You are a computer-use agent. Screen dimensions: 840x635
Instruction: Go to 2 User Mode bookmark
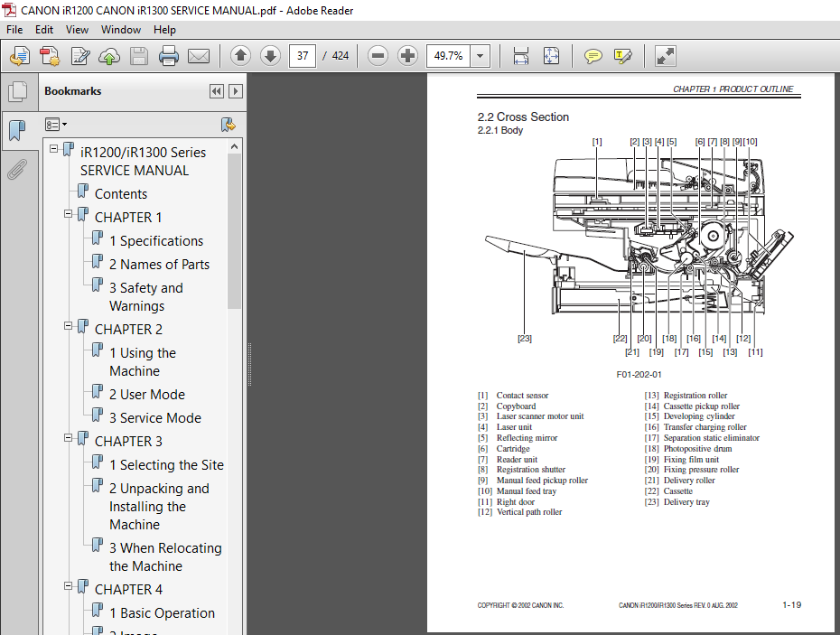(147, 395)
